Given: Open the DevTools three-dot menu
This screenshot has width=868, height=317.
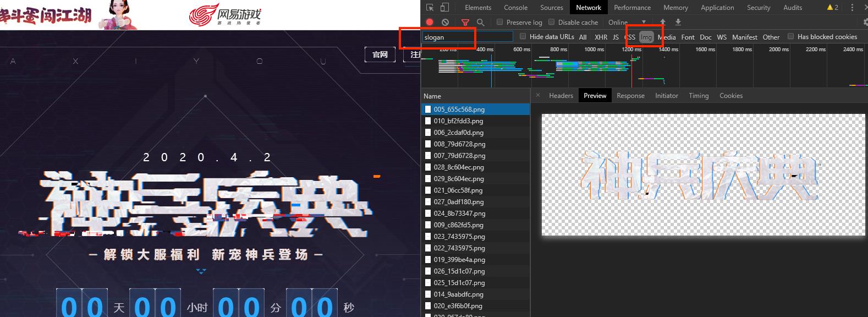Looking at the screenshot, I should tap(853, 8).
